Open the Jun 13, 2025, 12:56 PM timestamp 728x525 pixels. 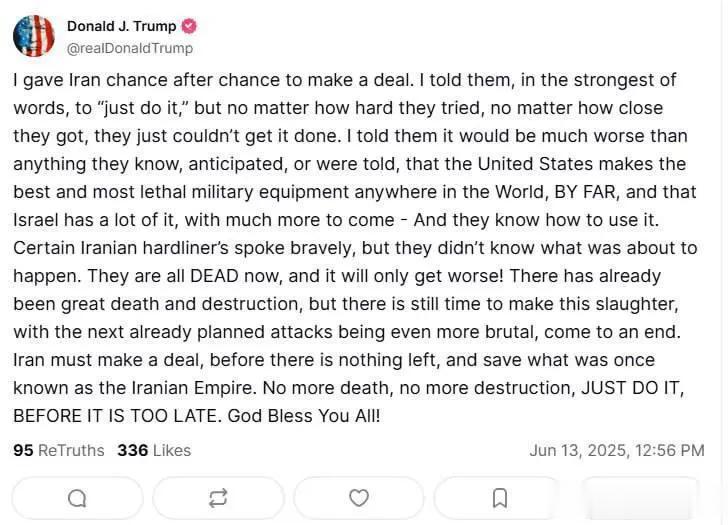point(617,450)
